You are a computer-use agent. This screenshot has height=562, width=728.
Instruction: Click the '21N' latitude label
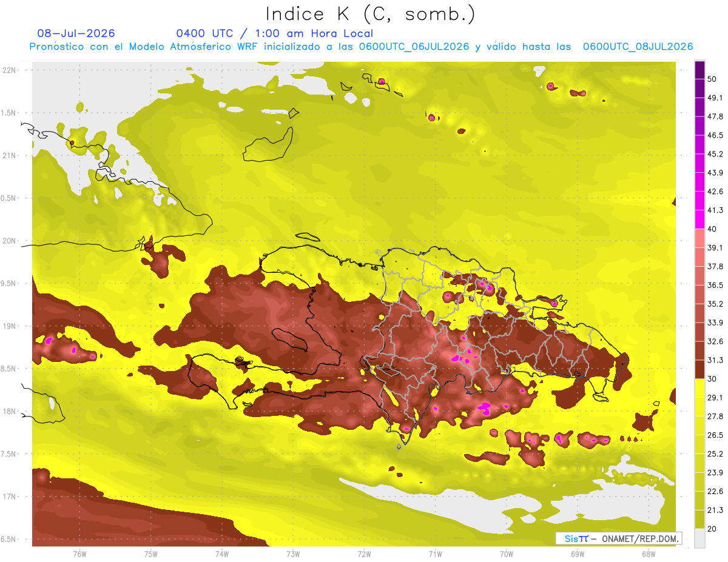(10, 155)
